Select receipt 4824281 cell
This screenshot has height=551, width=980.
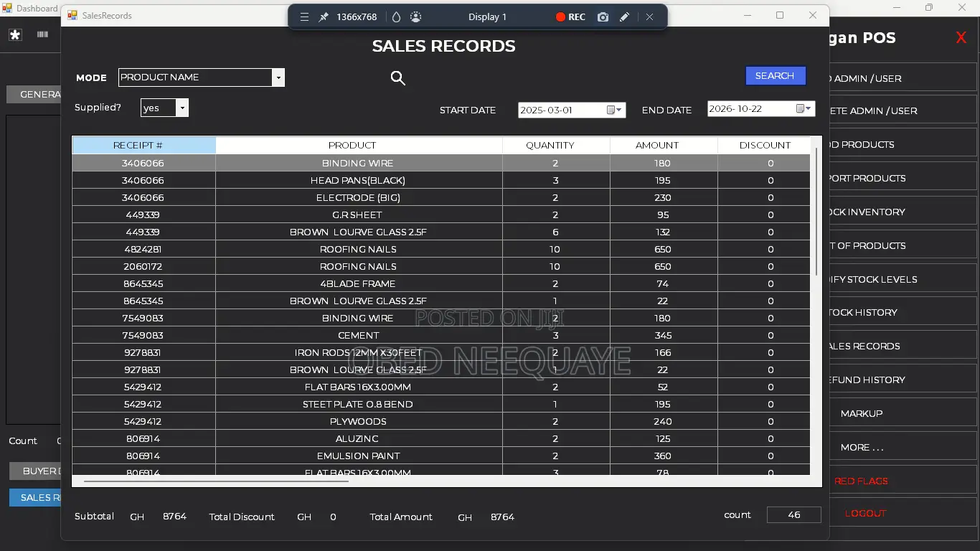coord(143,249)
